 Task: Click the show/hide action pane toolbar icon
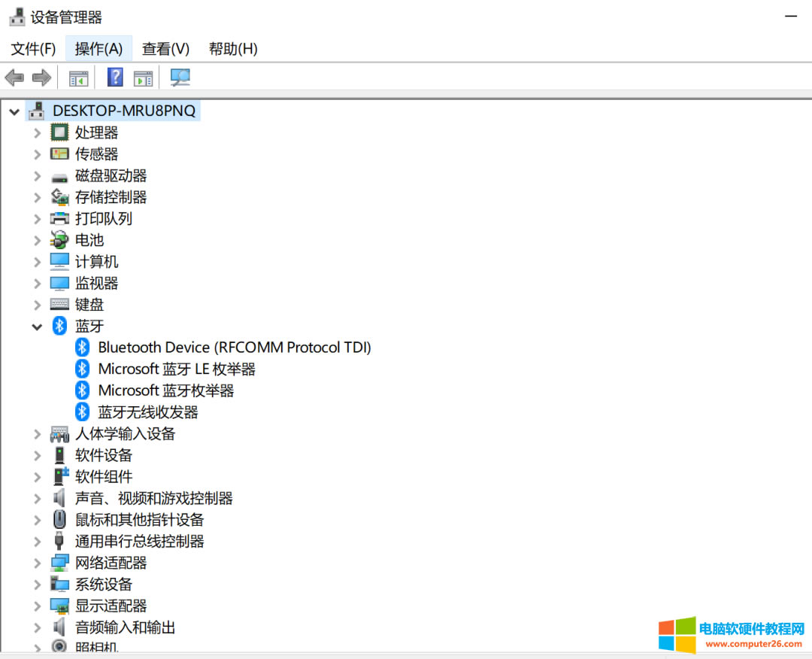(144, 78)
